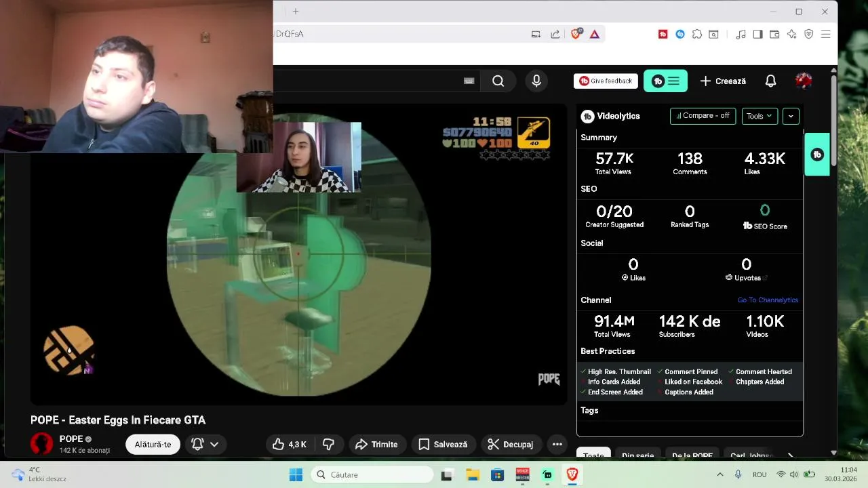
Task: Open File Explorer from taskbar
Action: (x=472, y=474)
